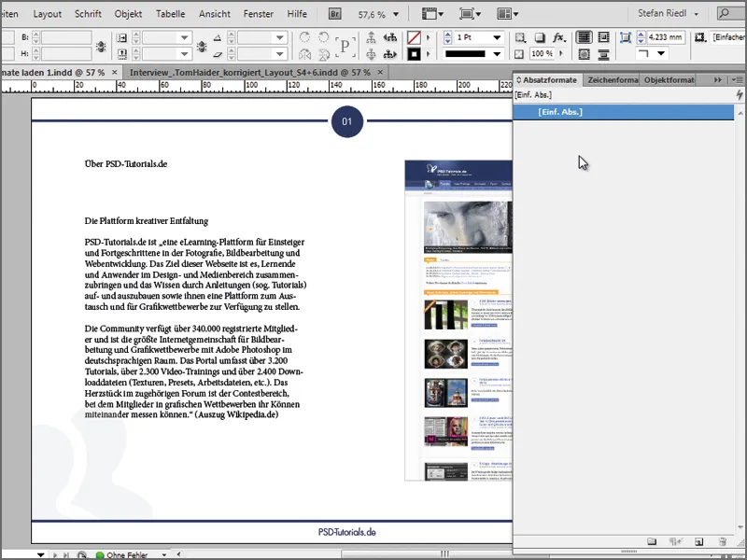The height and width of the screenshot is (560, 747).
Task: Click the select content icon
Action: [371, 54]
